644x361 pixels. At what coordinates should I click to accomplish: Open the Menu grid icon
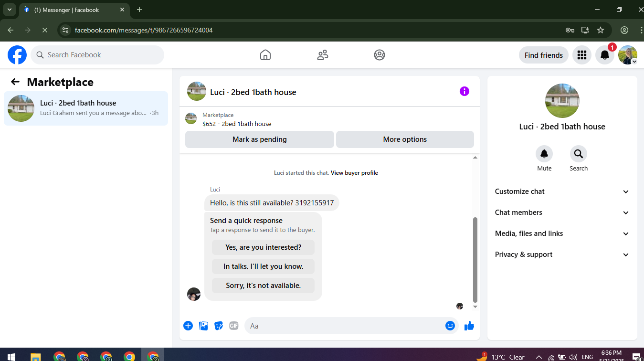coord(581,55)
